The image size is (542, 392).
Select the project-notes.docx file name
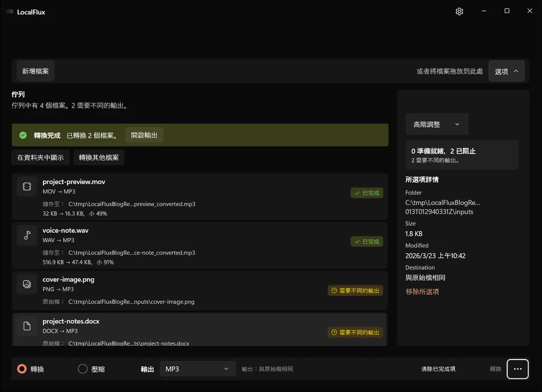pos(71,321)
